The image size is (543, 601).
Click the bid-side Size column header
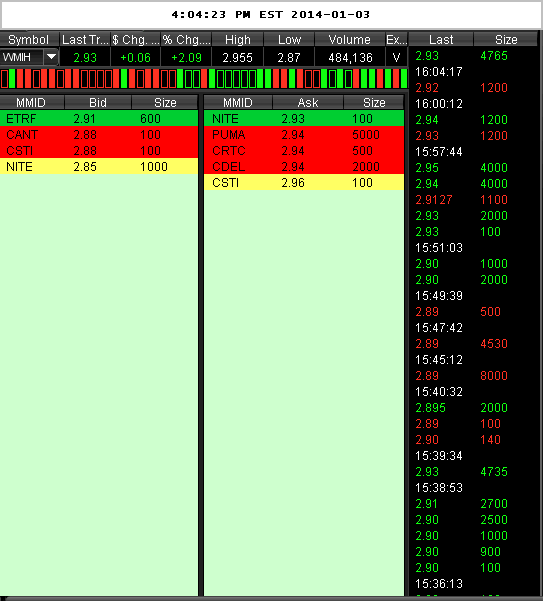coord(165,103)
